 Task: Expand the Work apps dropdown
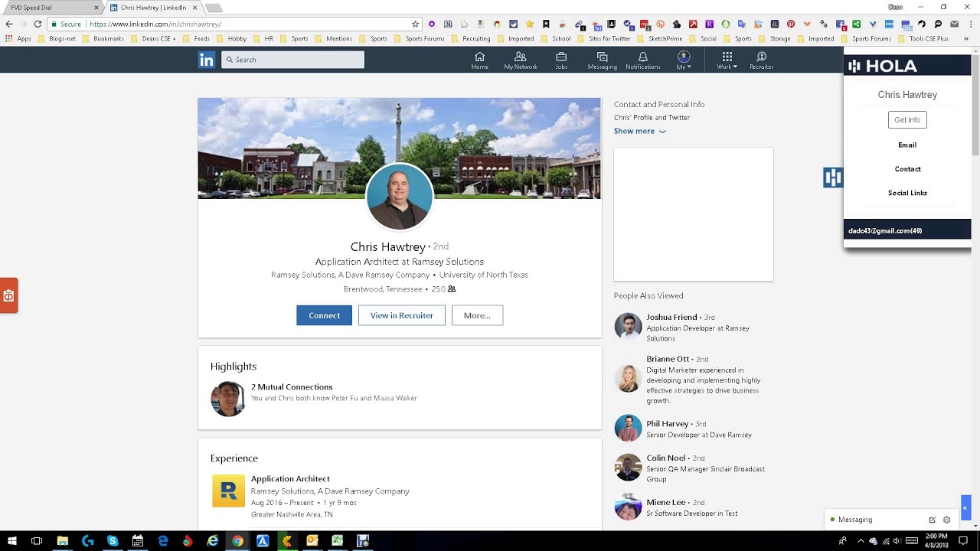pos(727,60)
